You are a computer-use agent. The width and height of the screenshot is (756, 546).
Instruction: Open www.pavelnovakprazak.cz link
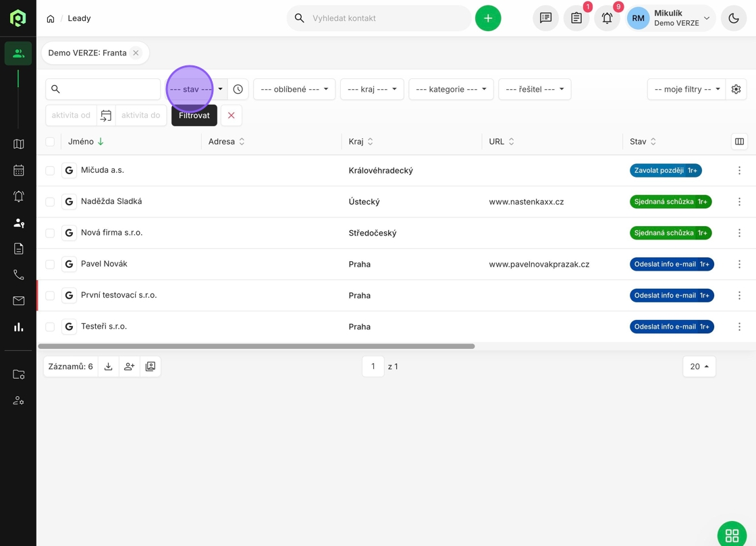[539, 264]
